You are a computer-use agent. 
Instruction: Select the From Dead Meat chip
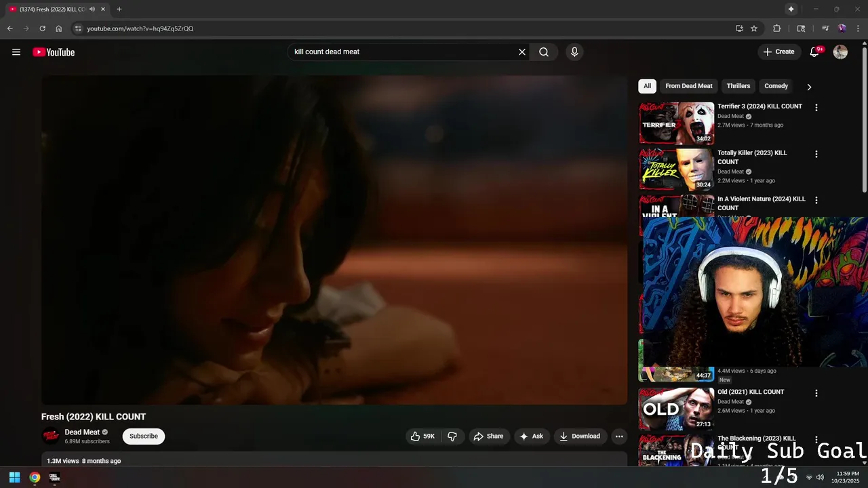[689, 86]
